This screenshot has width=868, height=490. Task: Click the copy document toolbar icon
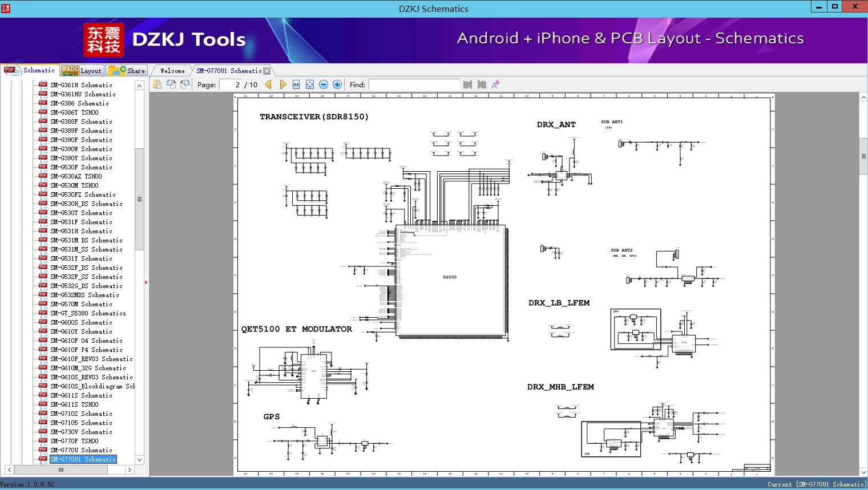[158, 84]
